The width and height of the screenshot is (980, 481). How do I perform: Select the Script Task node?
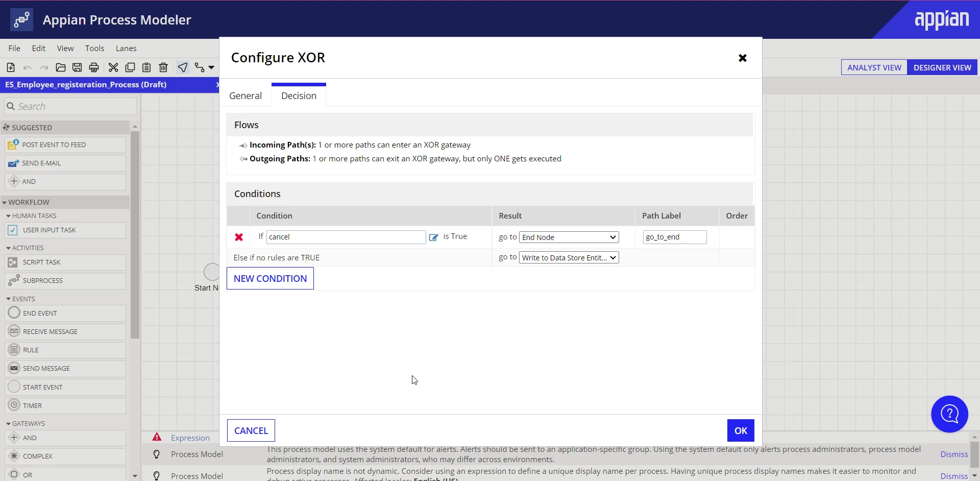point(65,262)
